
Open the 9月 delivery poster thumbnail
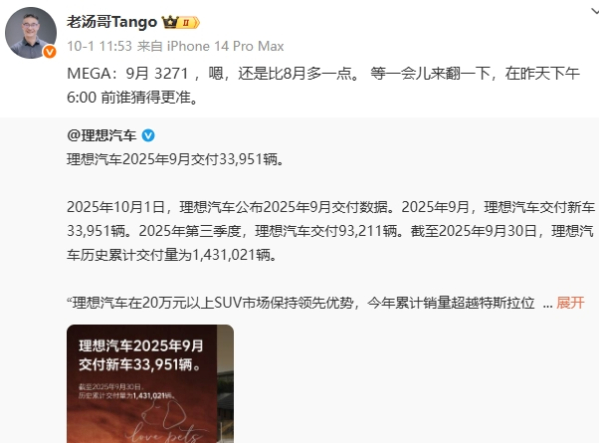tap(150, 384)
